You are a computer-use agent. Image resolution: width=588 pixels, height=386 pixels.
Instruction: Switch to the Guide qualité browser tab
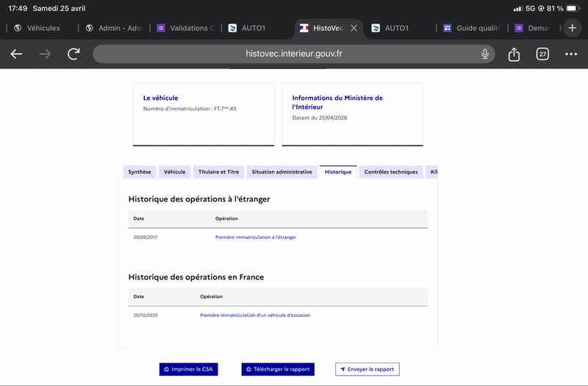(473, 28)
